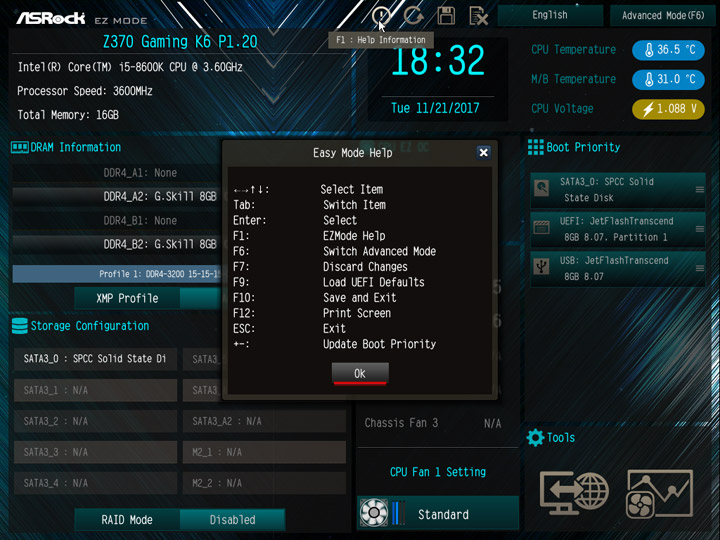Click the CPU fan icon beside Standard

click(x=373, y=512)
